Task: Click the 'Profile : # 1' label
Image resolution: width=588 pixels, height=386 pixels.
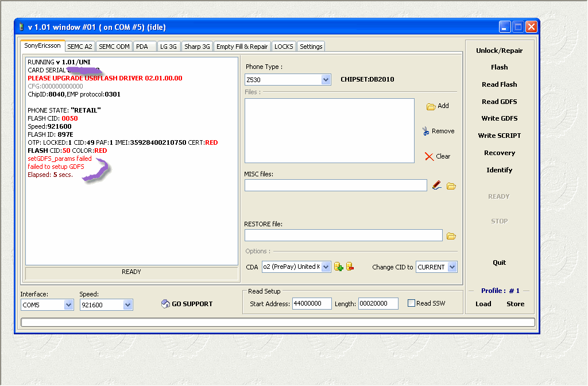Action: click(x=500, y=291)
